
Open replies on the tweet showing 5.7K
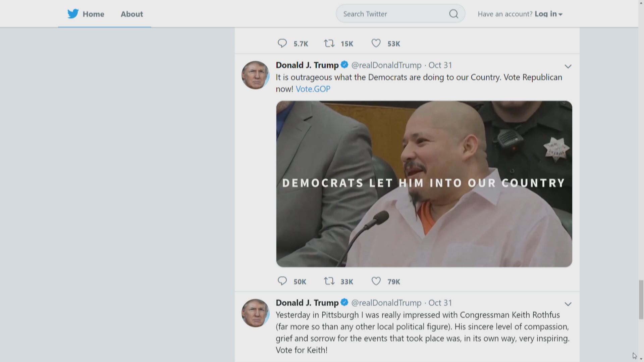pyautogui.click(x=282, y=43)
